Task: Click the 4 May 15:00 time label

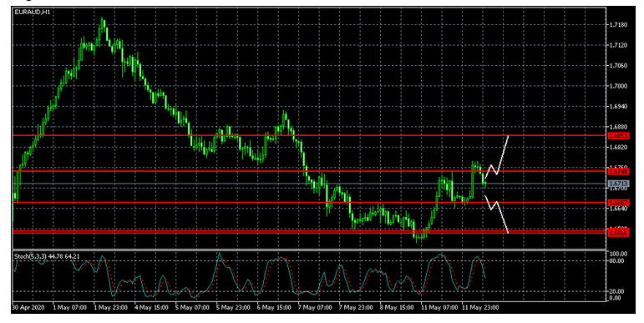Action: [151, 307]
